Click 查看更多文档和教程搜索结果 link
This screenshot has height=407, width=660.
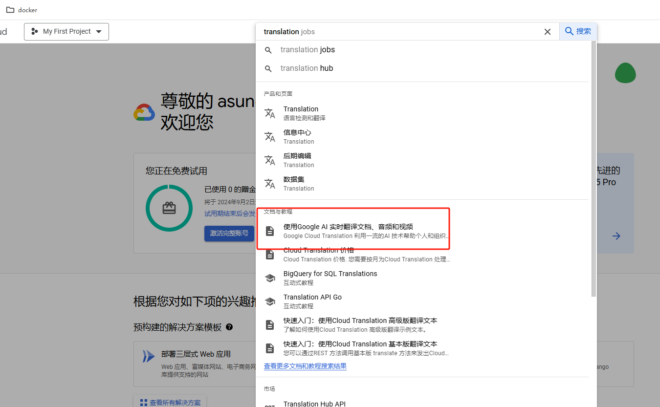(x=305, y=366)
